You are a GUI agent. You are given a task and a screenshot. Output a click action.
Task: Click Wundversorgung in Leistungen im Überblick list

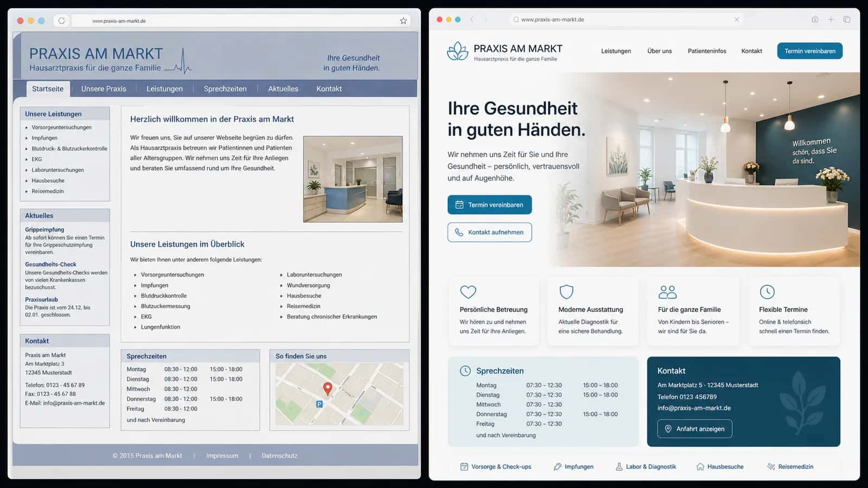pos(308,285)
